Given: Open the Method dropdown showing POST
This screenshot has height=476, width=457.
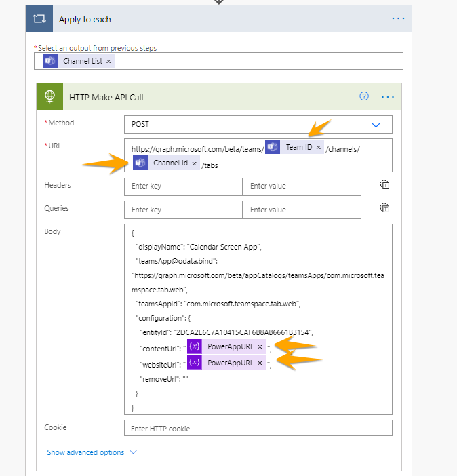Looking at the screenshot, I should [258, 125].
